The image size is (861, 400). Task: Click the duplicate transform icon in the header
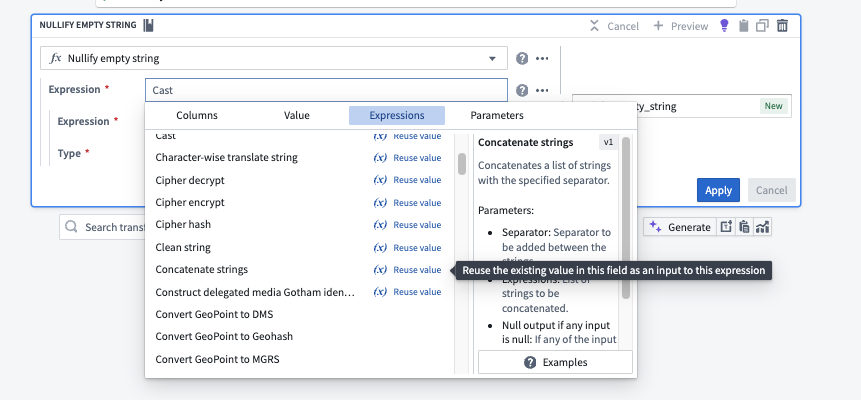tap(762, 25)
